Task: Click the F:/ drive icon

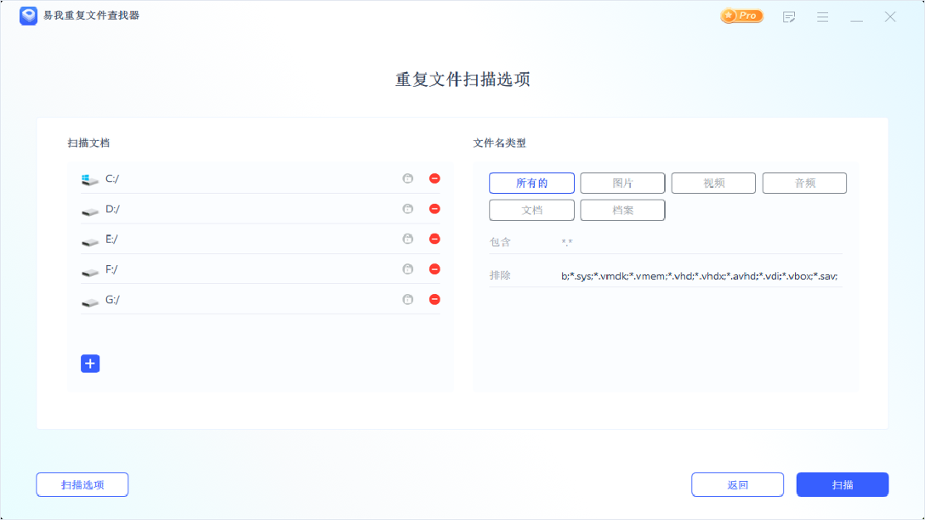Action: (x=90, y=272)
